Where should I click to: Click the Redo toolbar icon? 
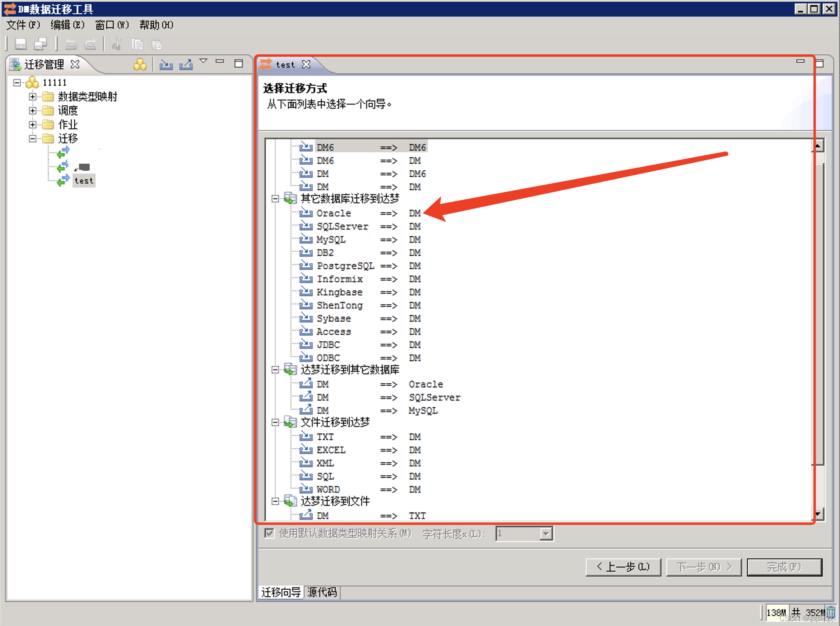(x=90, y=44)
